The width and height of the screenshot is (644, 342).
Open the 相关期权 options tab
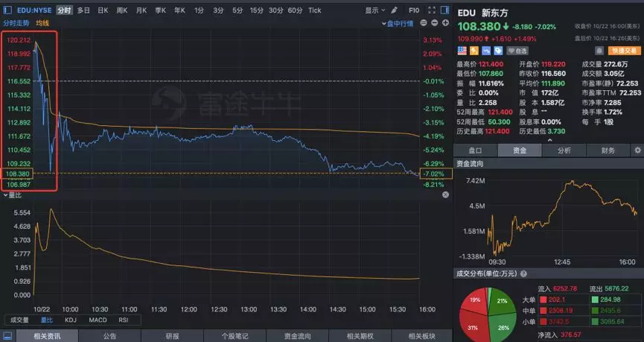pos(360,336)
